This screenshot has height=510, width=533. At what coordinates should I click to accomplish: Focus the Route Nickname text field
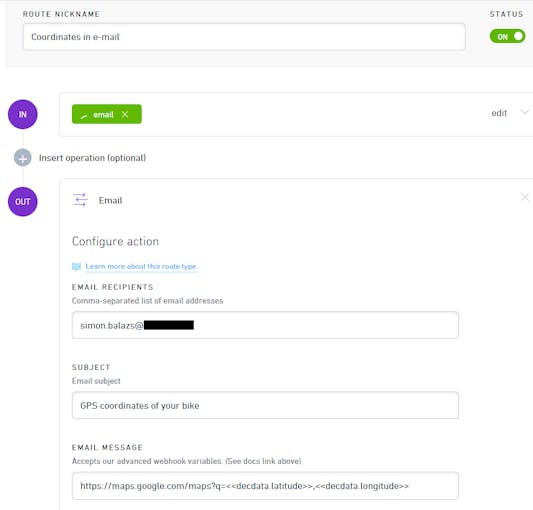point(244,37)
